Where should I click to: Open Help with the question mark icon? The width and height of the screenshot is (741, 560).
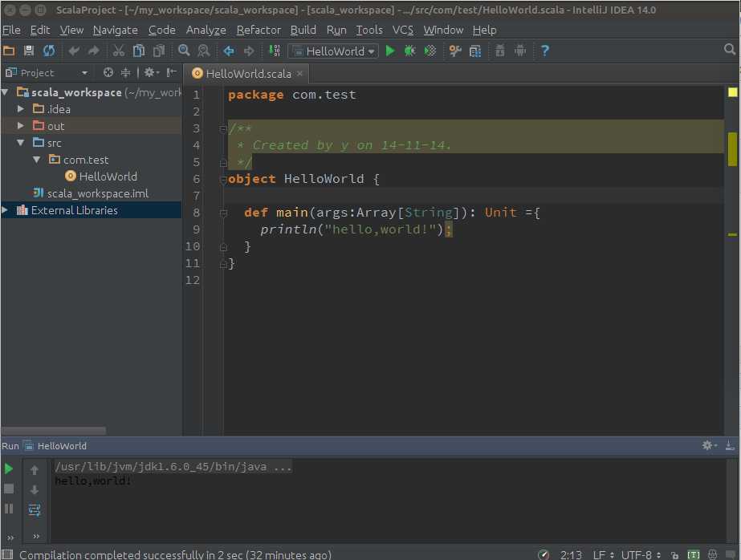point(545,51)
